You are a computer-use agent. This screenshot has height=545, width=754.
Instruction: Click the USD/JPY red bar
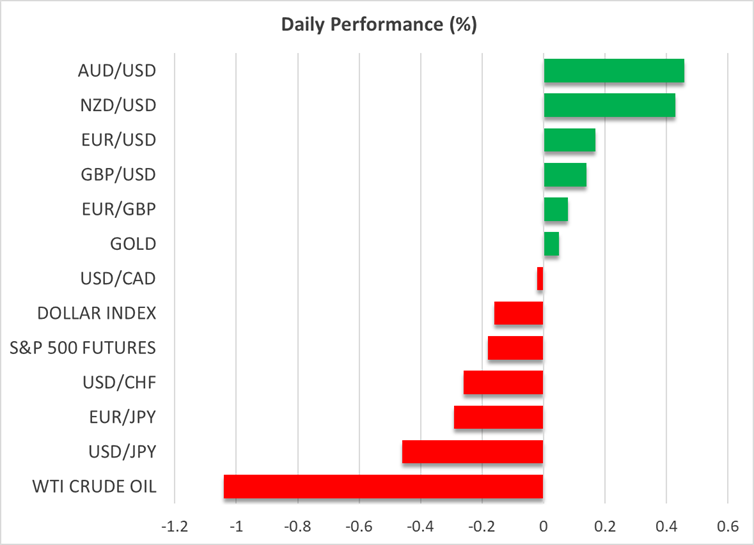click(472, 452)
